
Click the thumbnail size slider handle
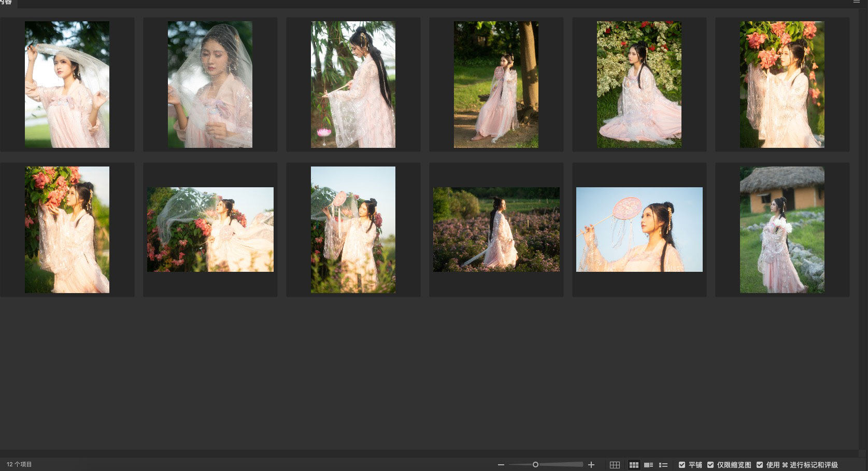point(535,465)
